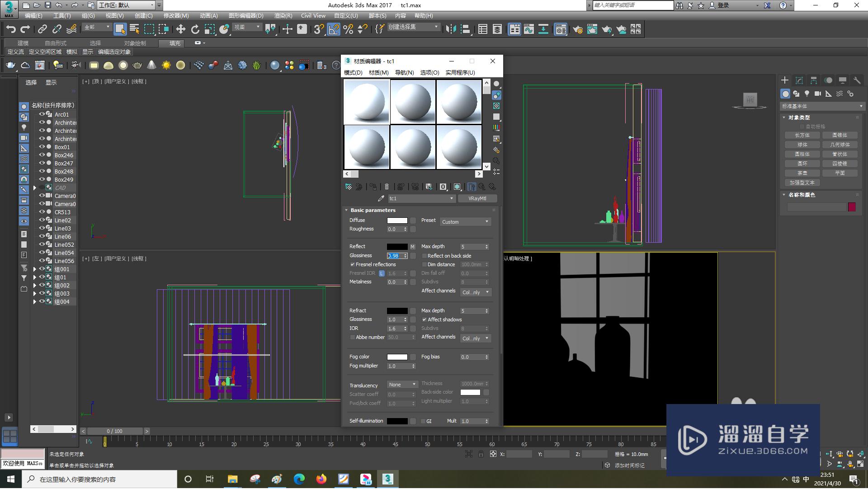Open the 导航(N) menu in material editor

(x=404, y=72)
